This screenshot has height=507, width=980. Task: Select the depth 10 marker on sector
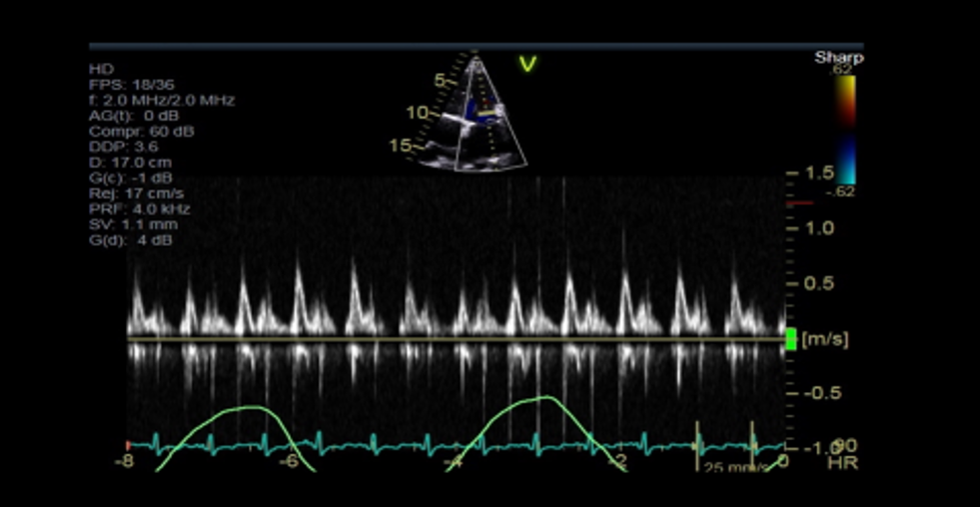point(415,113)
